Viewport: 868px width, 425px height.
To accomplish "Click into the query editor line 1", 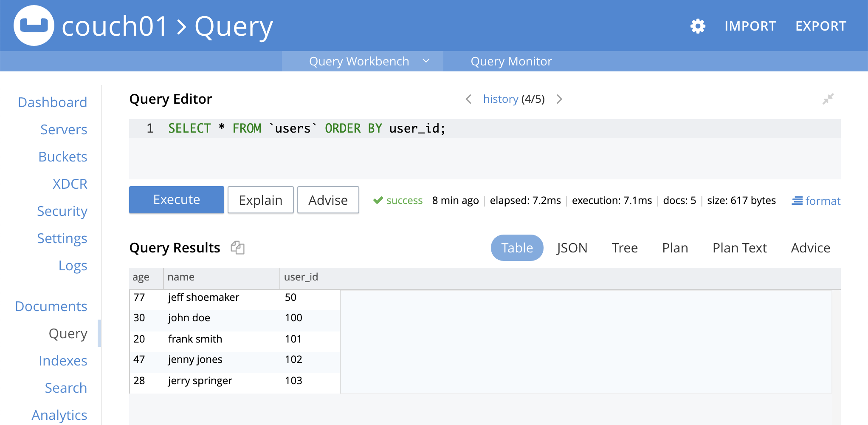I will 485,128.
